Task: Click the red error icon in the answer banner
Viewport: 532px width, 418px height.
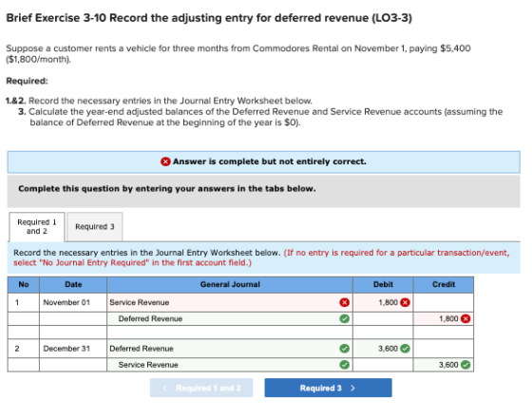Action: [165, 161]
